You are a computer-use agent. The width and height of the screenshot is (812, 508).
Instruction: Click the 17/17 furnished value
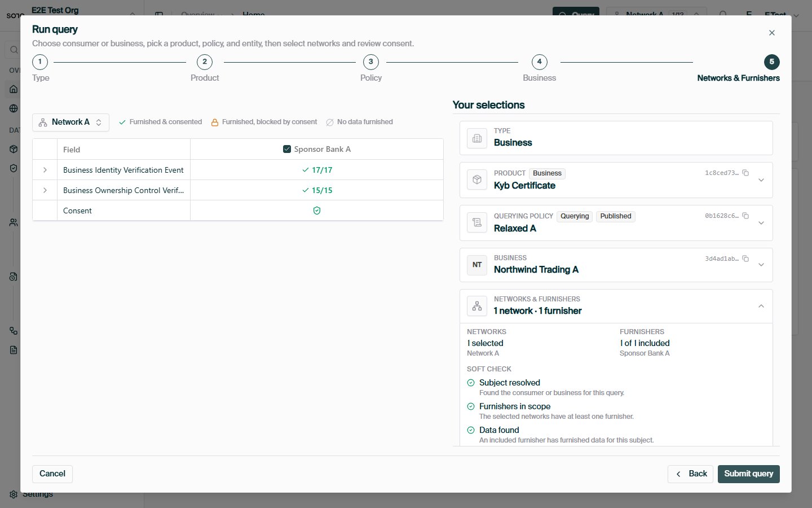[x=317, y=170]
